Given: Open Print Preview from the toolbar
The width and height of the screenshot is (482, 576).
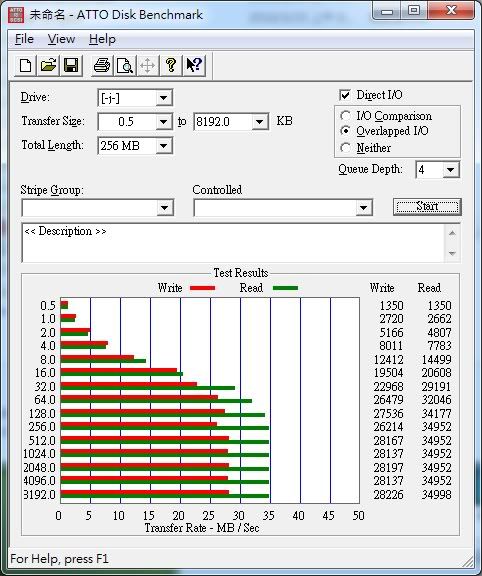Looking at the screenshot, I should (125, 66).
